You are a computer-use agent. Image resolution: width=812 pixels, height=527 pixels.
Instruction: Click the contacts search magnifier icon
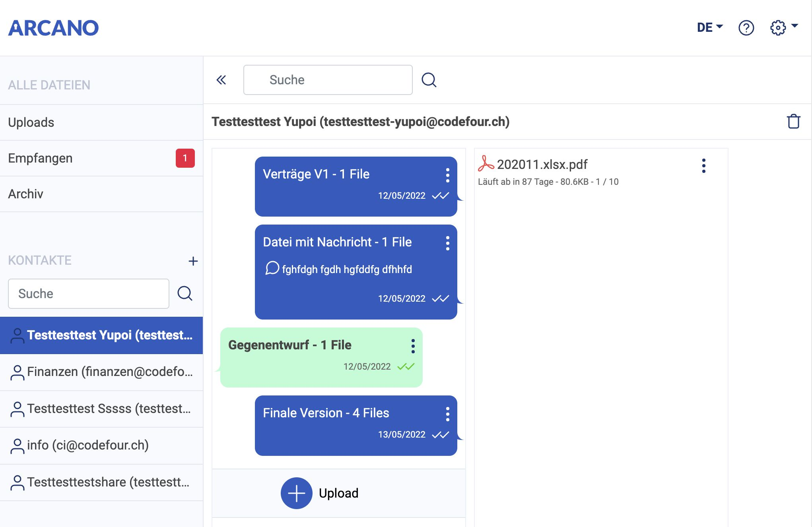point(185,293)
